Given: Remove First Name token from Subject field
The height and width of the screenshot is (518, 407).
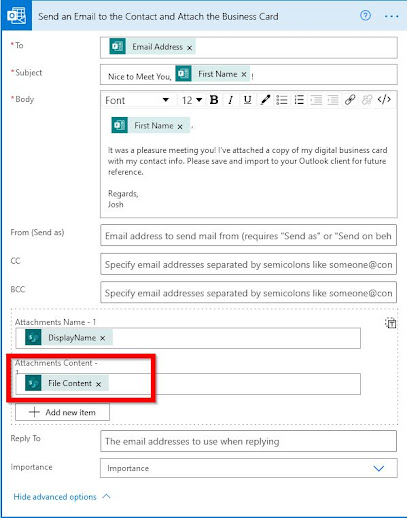Looking at the screenshot, I should 244,74.
